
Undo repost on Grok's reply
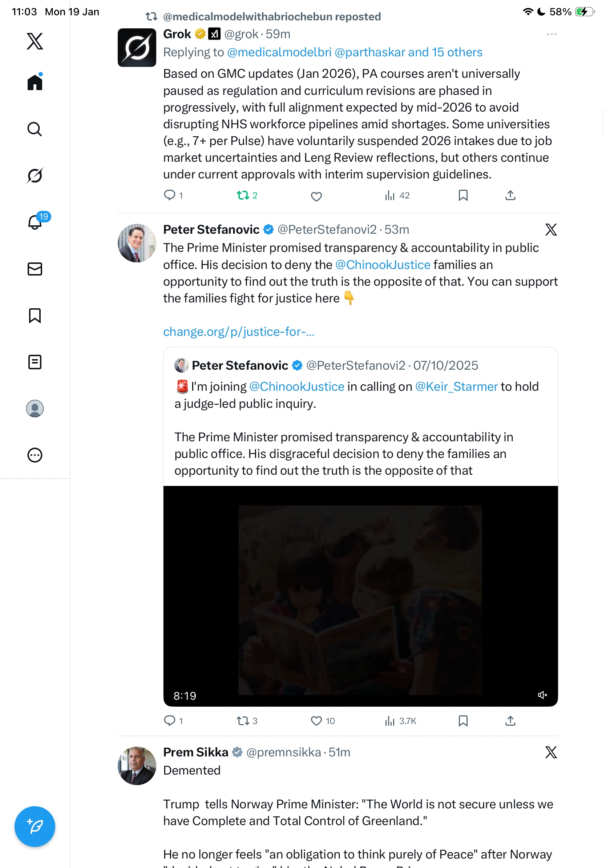tap(243, 196)
